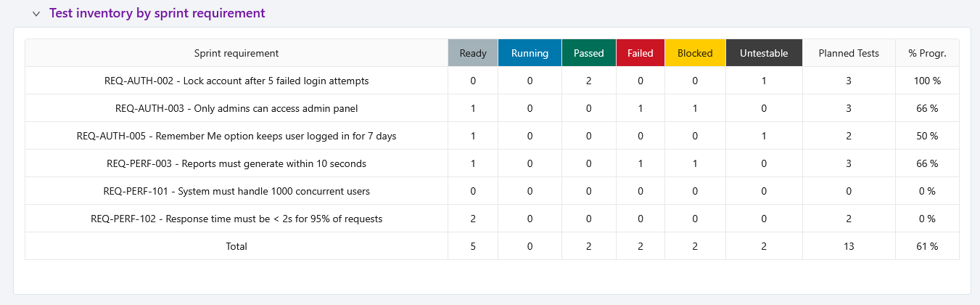
Task: Click the total Planned Tests value 13
Action: (x=848, y=246)
